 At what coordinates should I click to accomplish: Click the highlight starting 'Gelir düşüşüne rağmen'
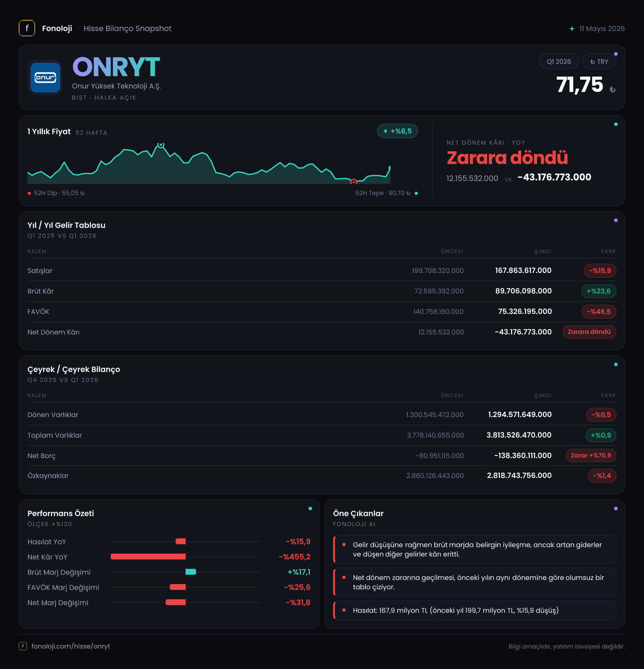(x=475, y=549)
